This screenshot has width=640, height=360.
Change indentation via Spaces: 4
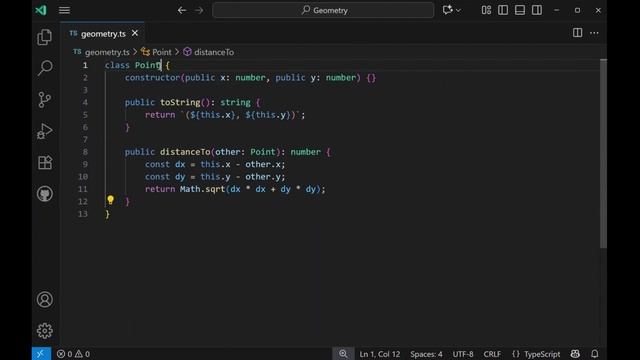tap(426, 354)
